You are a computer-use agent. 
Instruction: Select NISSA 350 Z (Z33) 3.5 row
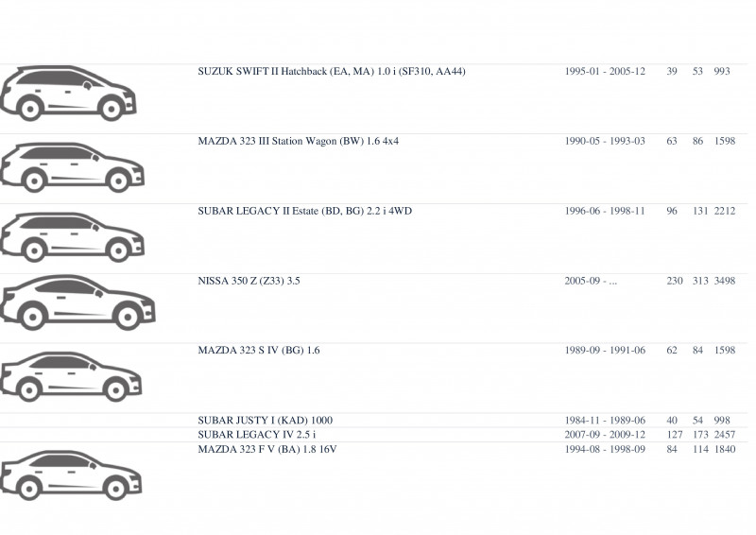249,281
